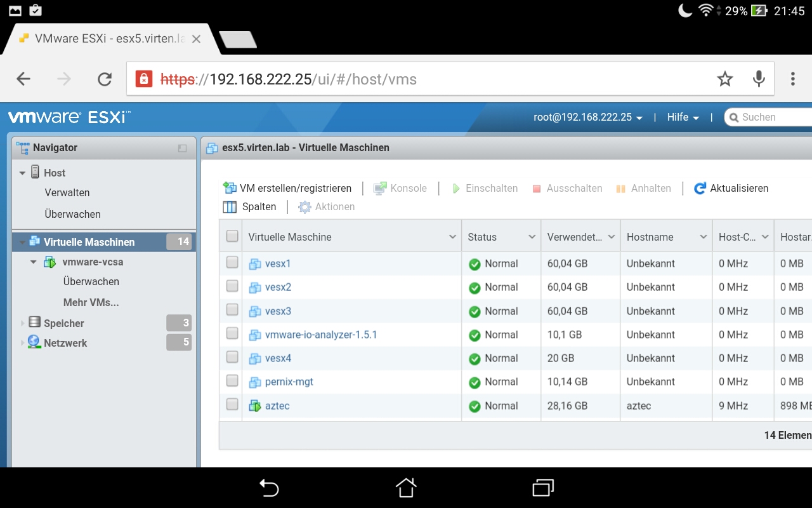812x508 pixels.
Task: Open the pernix-mgt VM link
Action: (289, 382)
